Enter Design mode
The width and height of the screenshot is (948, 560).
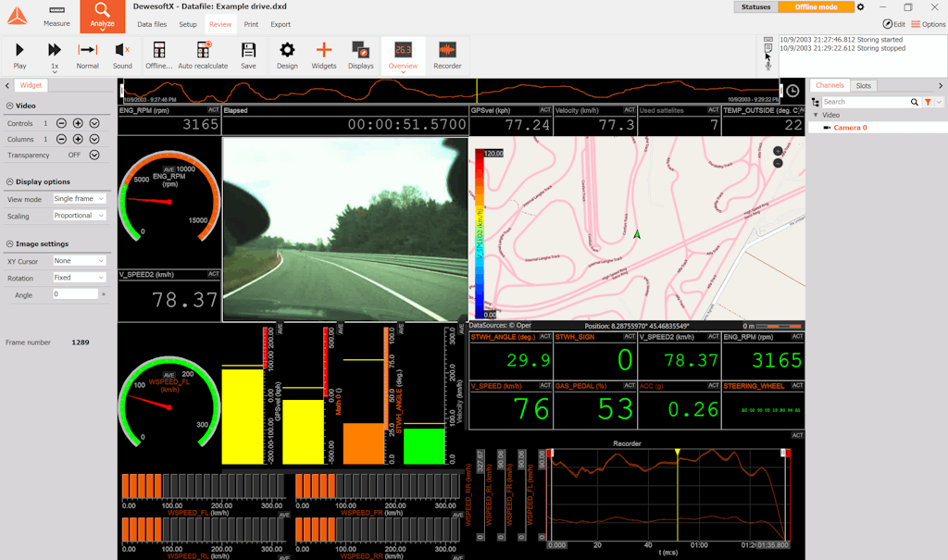point(287,56)
